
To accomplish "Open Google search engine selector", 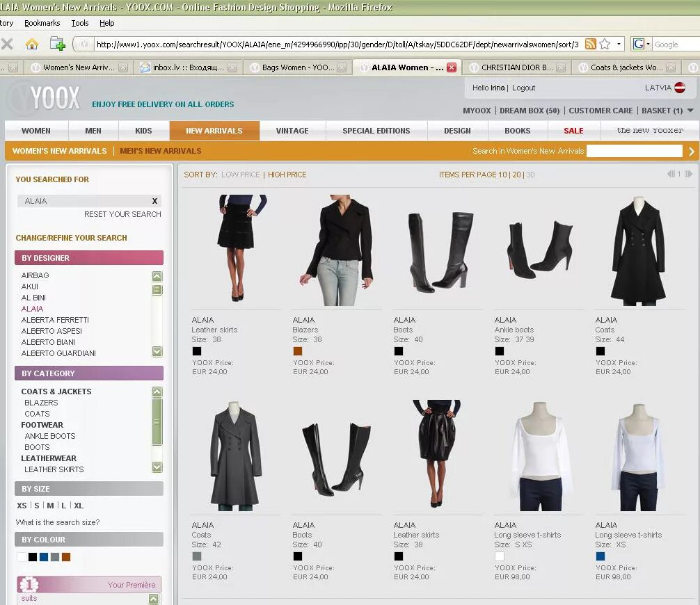I will pyautogui.click(x=642, y=44).
